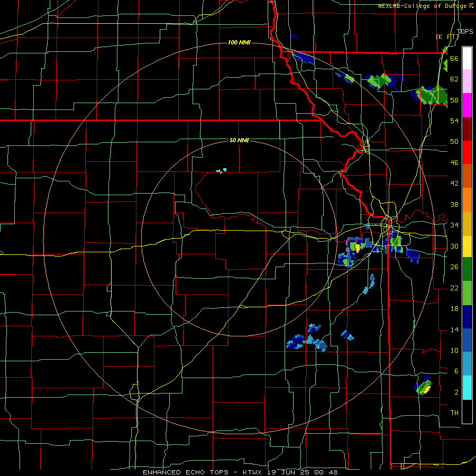Viewport: 476px width, 476px height.
Task: Click the "14" scale value
Action: click(x=454, y=329)
